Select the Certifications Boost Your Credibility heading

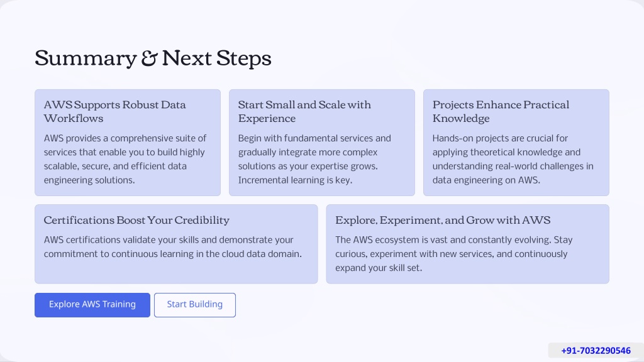[x=136, y=220]
